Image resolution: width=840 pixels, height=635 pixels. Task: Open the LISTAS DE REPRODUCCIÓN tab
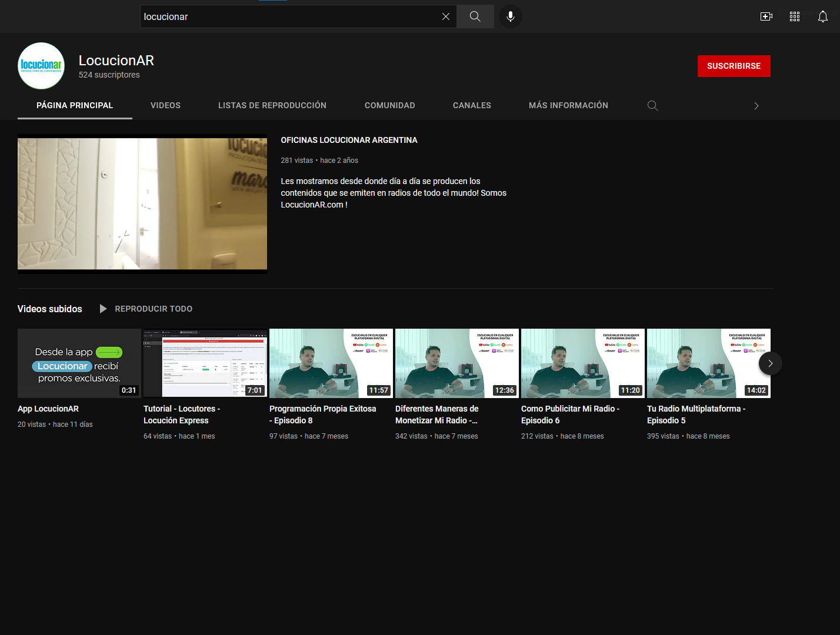(272, 106)
